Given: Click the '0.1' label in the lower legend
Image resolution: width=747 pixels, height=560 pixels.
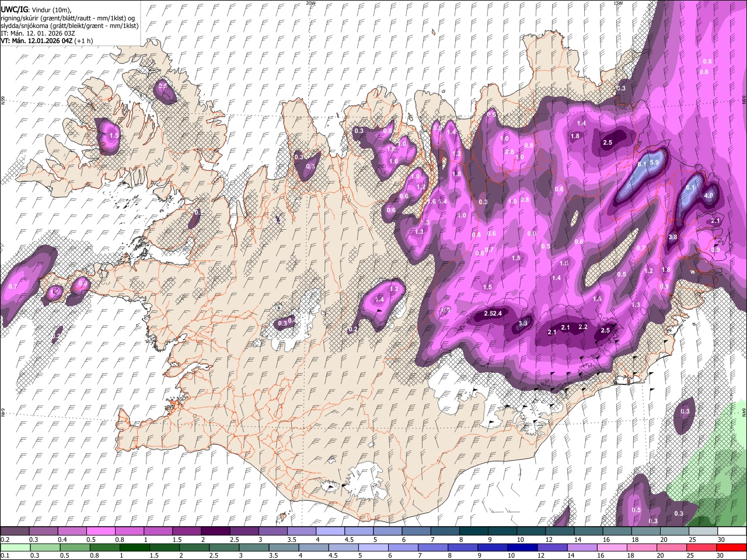Looking at the screenshot, I should (x=4, y=555).
